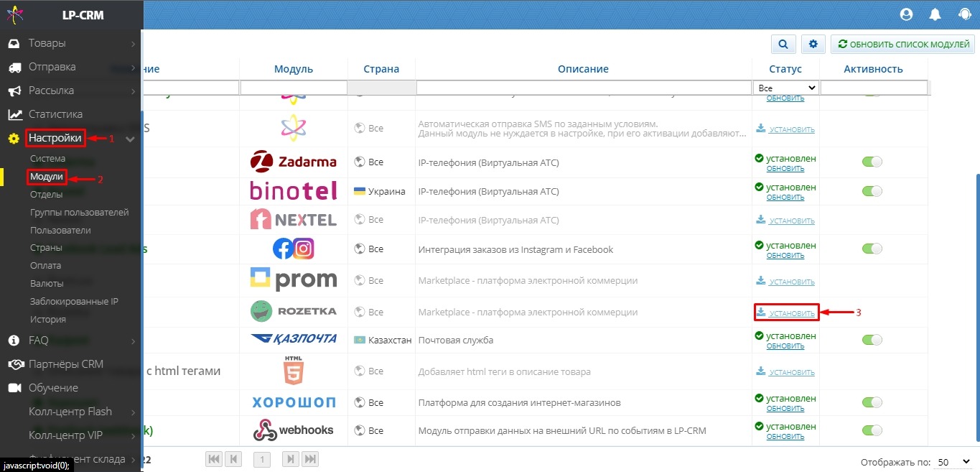The width and height of the screenshot is (980, 472).
Task: Open Группы пользователей settings item
Action: click(80, 213)
